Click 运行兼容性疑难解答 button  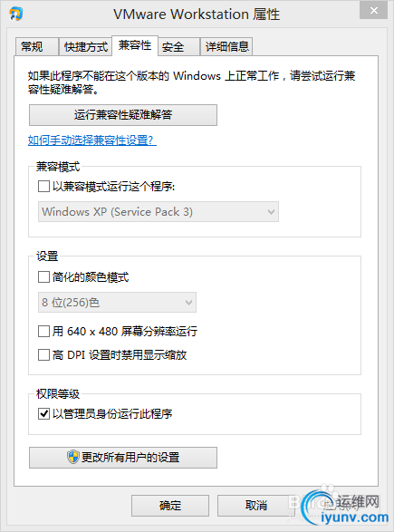click(x=123, y=115)
